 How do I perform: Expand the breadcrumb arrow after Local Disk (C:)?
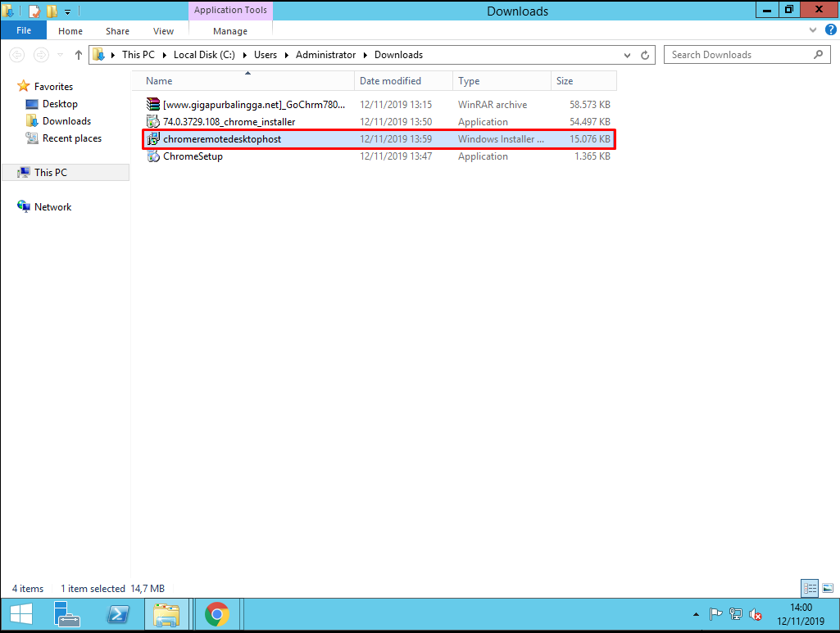pyautogui.click(x=245, y=55)
